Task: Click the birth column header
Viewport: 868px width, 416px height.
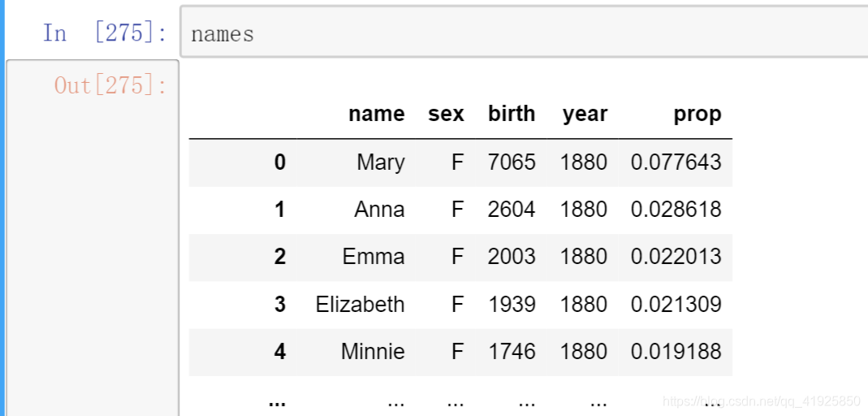Action: tap(512, 114)
